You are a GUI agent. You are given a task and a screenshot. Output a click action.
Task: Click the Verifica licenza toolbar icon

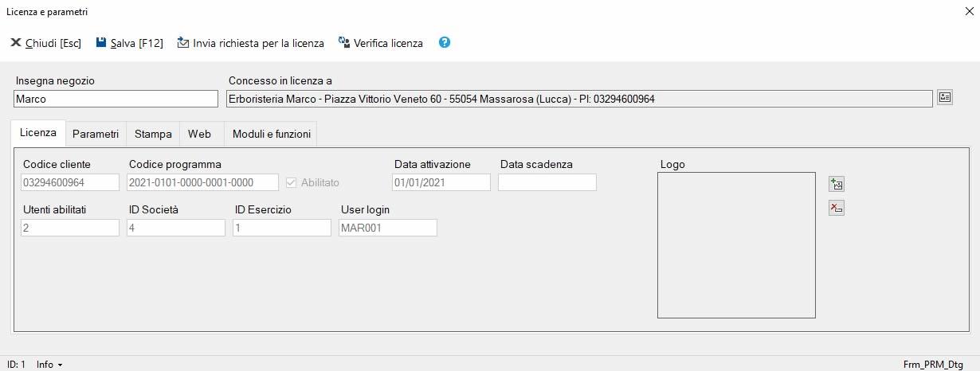click(344, 43)
